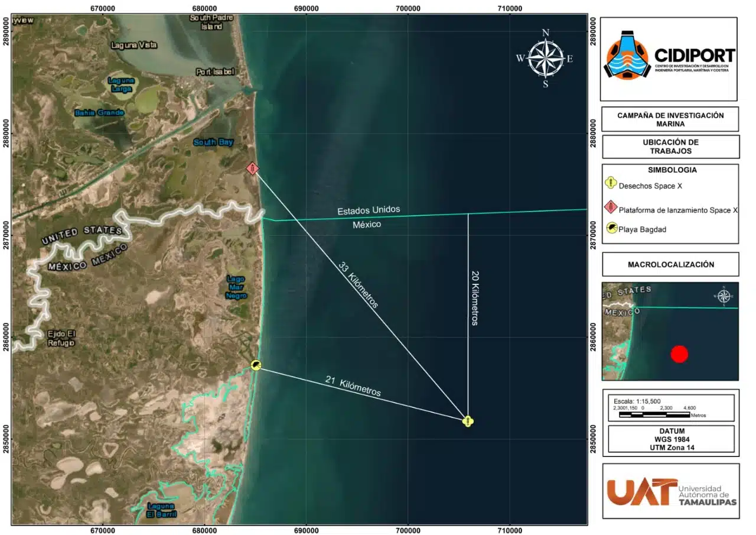
Task: Click the small compass in the inset map
Action: click(724, 296)
